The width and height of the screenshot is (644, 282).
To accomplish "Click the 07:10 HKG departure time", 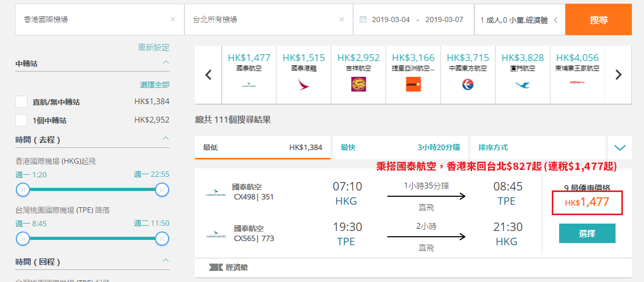I will tap(347, 186).
